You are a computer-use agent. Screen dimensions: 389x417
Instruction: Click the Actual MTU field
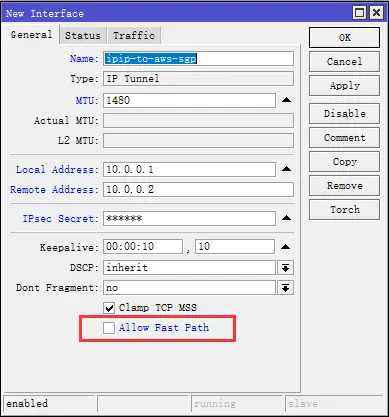198,121
